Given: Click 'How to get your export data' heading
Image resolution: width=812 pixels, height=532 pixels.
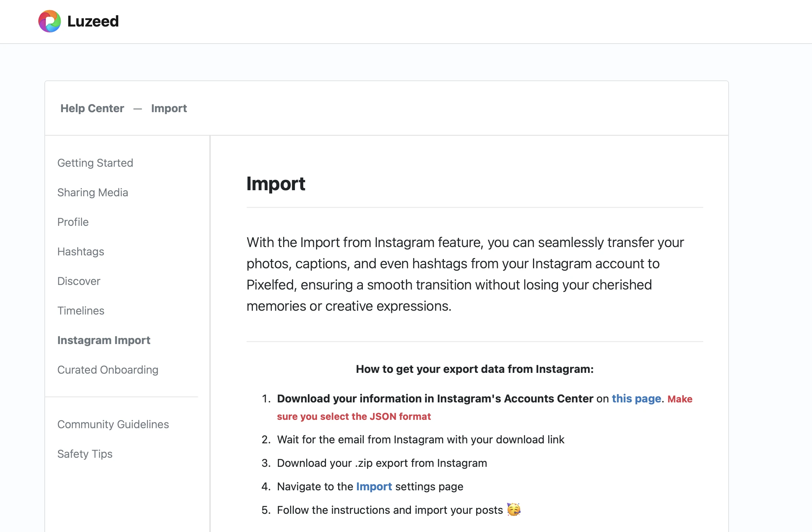Looking at the screenshot, I should click(475, 369).
